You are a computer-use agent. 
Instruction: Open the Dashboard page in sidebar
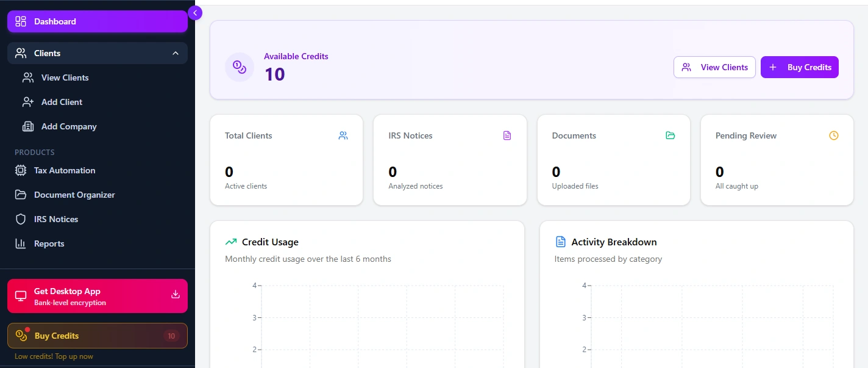[x=98, y=21]
